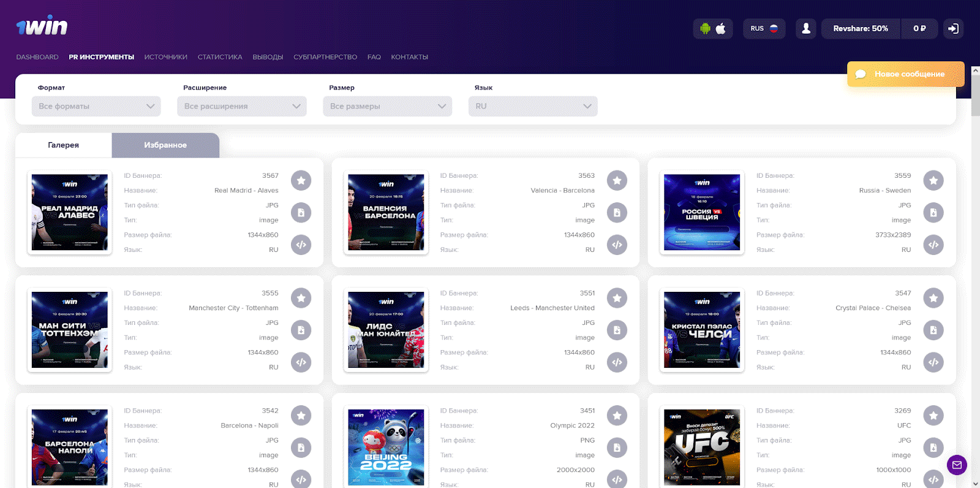The height and width of the screenshot is (488, 980).
Task: Show code for Manchester City - Tottenham banner
Action: click(301, 362)
